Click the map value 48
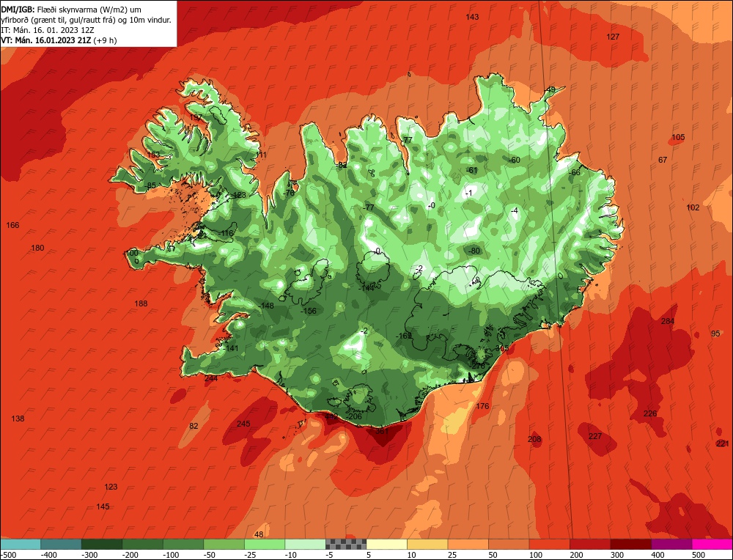The image size is (733, 560). [x=259, y=535]
